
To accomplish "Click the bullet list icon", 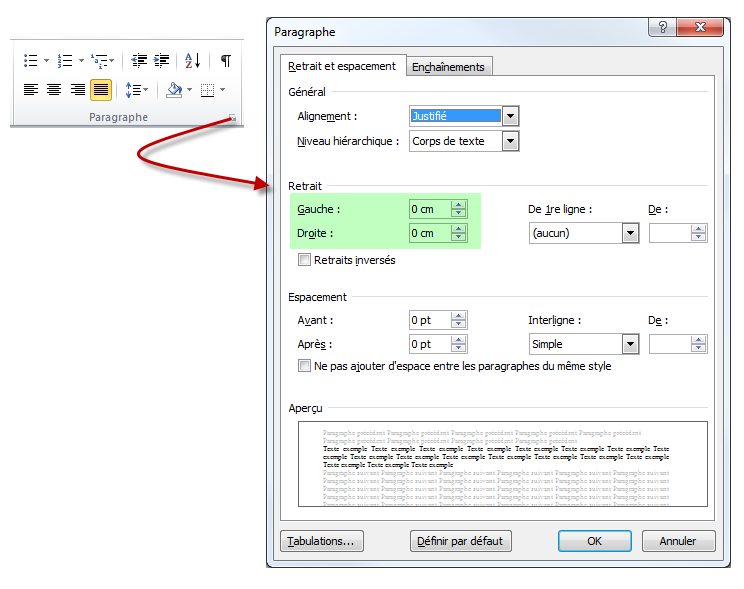I will pyautogui.click(x=30, y=61).
